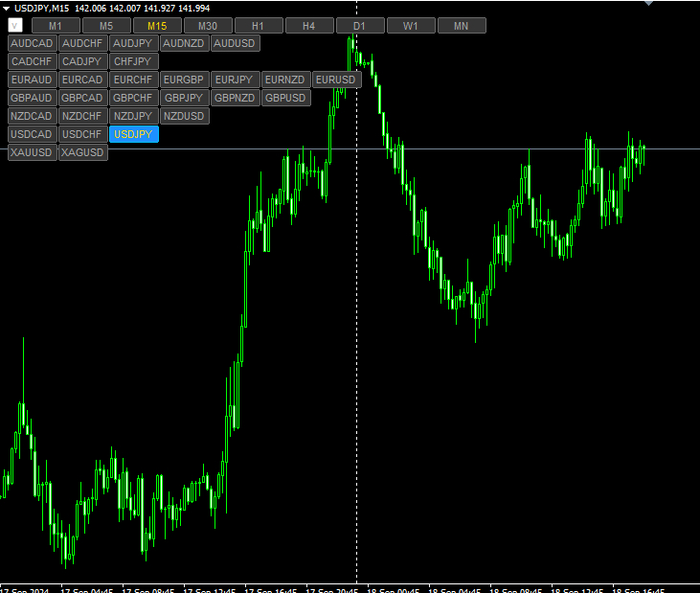
Task: Load the AUDNZD symbol
Action: click(184, 43)
